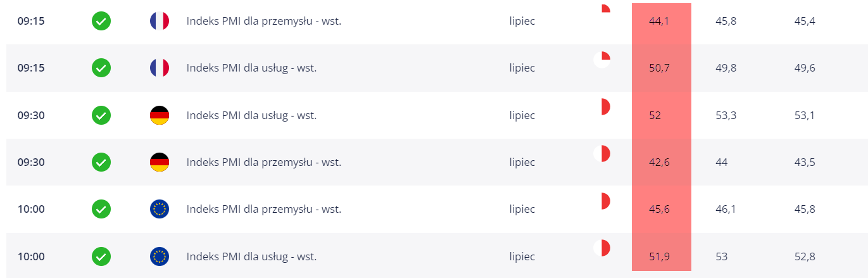Click EU flag on 10:00 usług row
The image size is (868, 278).
click(160, 256)
